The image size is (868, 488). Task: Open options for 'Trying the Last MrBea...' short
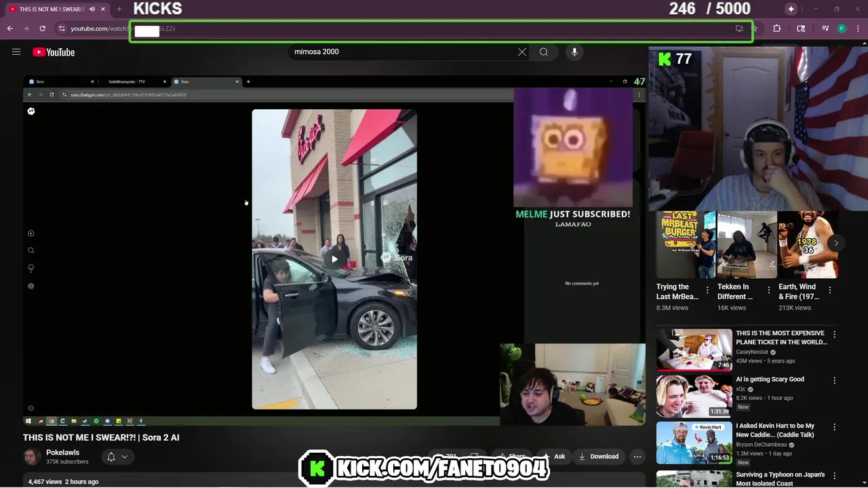[707, 290]
